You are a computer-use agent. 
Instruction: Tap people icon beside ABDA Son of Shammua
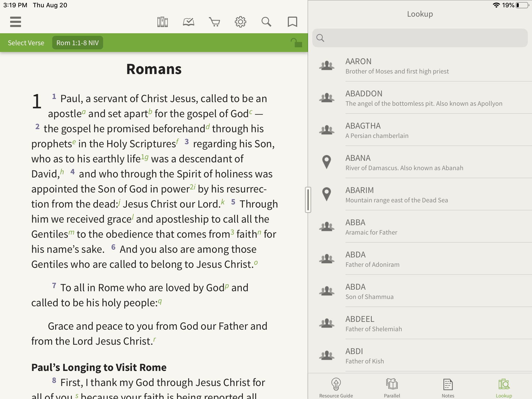(327, 291)
